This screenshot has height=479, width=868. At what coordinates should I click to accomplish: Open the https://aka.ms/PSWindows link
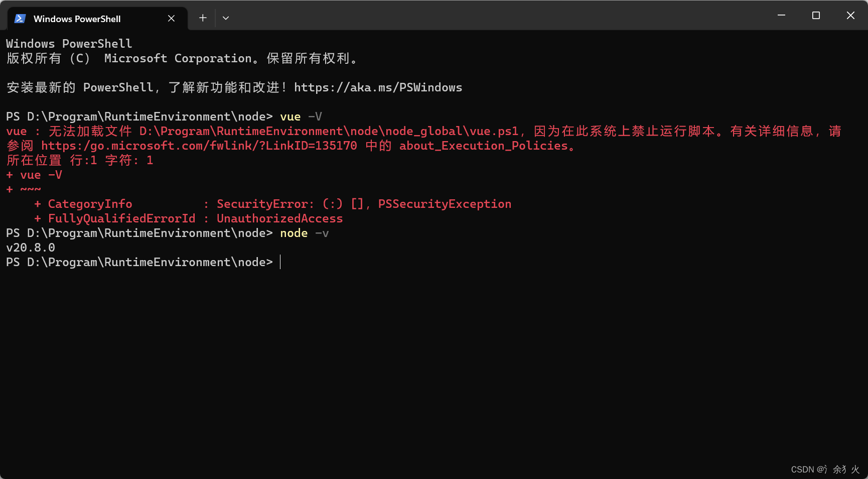click(x=378, y=87)
